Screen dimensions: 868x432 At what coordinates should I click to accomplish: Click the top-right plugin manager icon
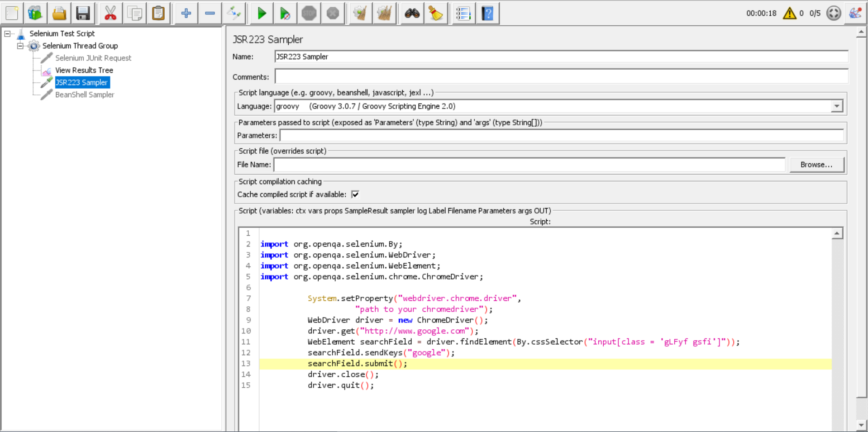pos(855,13)
